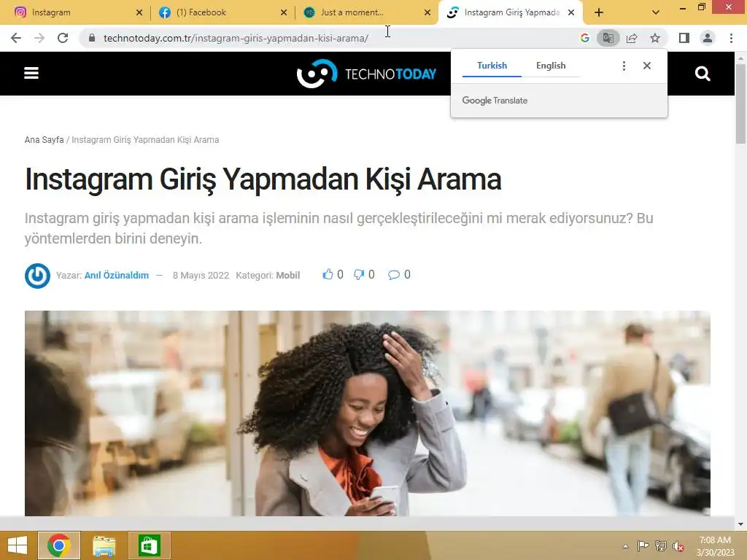The height and width of the screenshot is (560, 747).
Task: Close the Instagram tab
Action: (x=139, y=12)
